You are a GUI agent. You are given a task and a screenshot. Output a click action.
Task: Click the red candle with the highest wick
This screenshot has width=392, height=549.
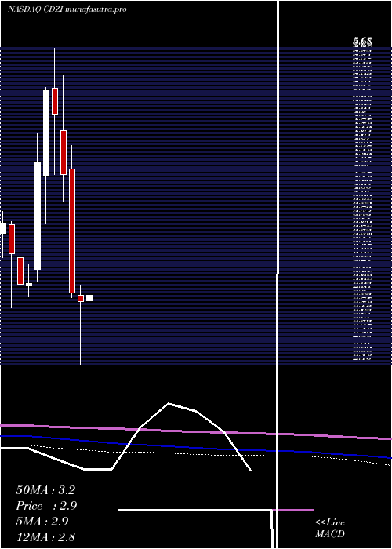tap(55, 101)
